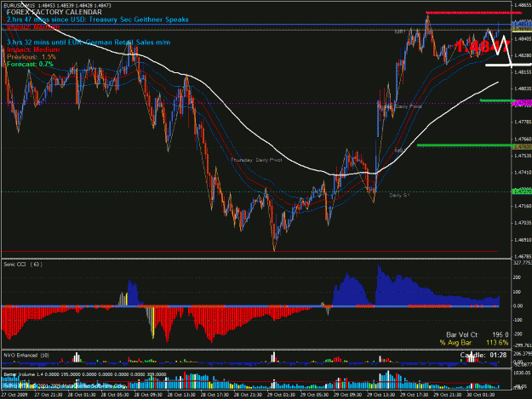Select the blue current price tag on axis
This screenshot has height=399, width=532.
[522, 25]
